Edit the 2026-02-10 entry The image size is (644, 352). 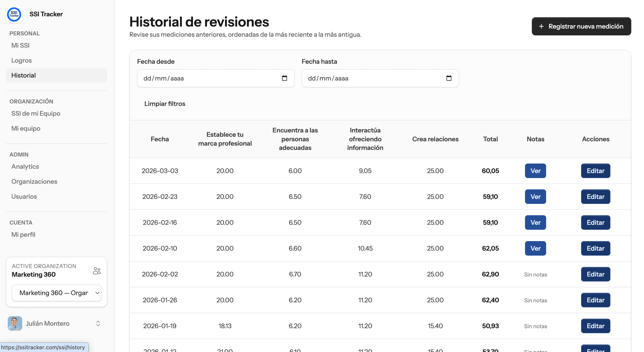coord(595,248)
